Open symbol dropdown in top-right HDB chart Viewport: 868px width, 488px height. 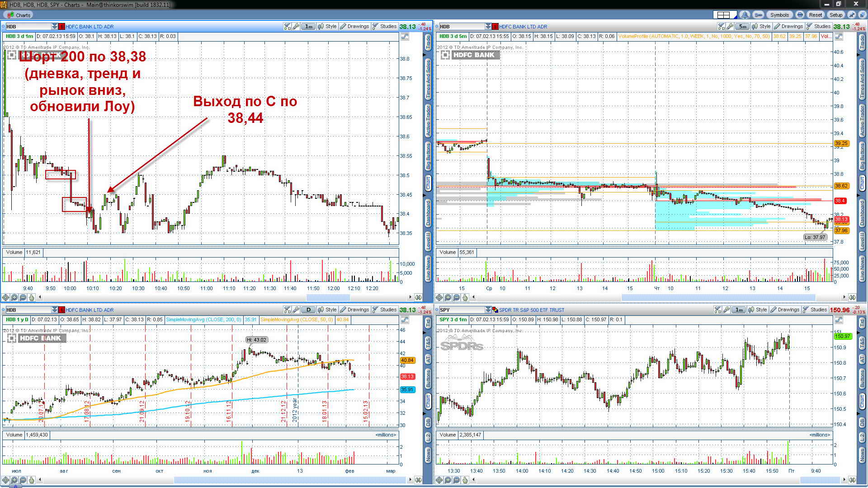[x=488, y=27]
